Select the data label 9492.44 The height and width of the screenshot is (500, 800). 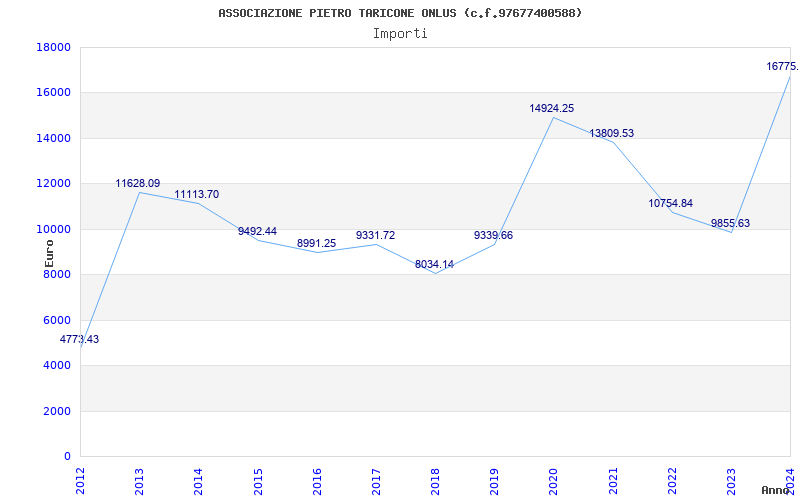pyautogui.click(x=257, y=231)
